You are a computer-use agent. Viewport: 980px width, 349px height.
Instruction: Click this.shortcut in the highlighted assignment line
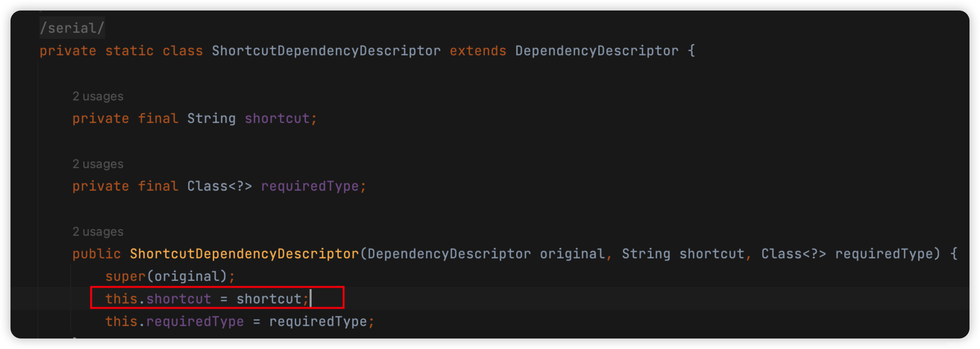[158, 299]
